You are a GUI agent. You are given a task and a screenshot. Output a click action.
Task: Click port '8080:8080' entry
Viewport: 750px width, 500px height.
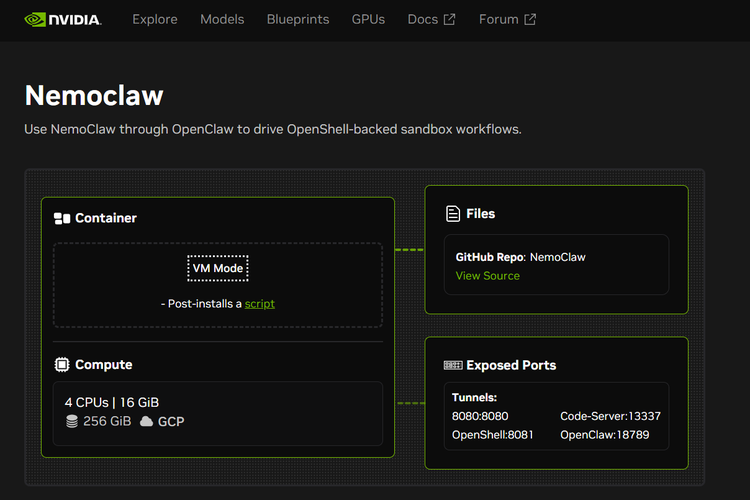[480, 416]
